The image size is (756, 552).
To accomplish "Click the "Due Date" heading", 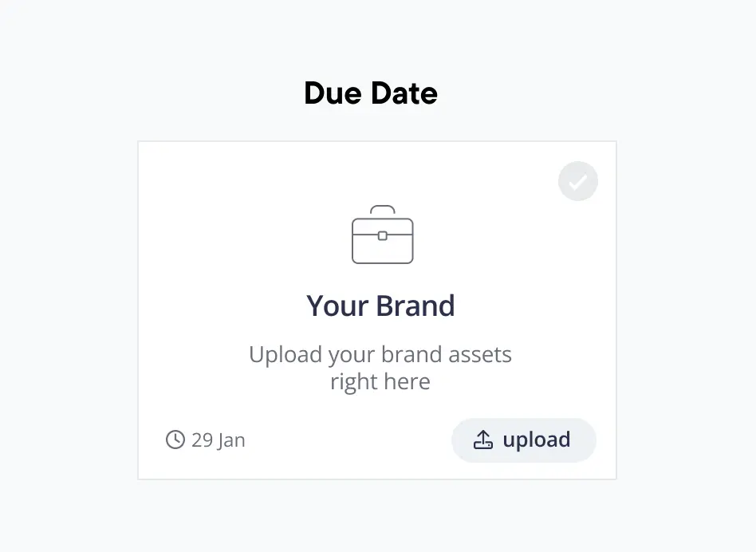I will pyautogui.click(x=371, y=94).
